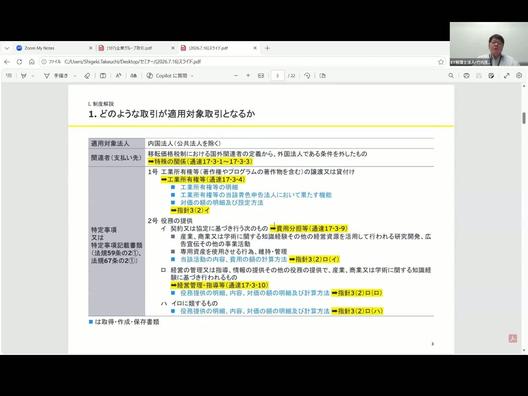Click the Copilot に質問 button

(x=170, y=76)
